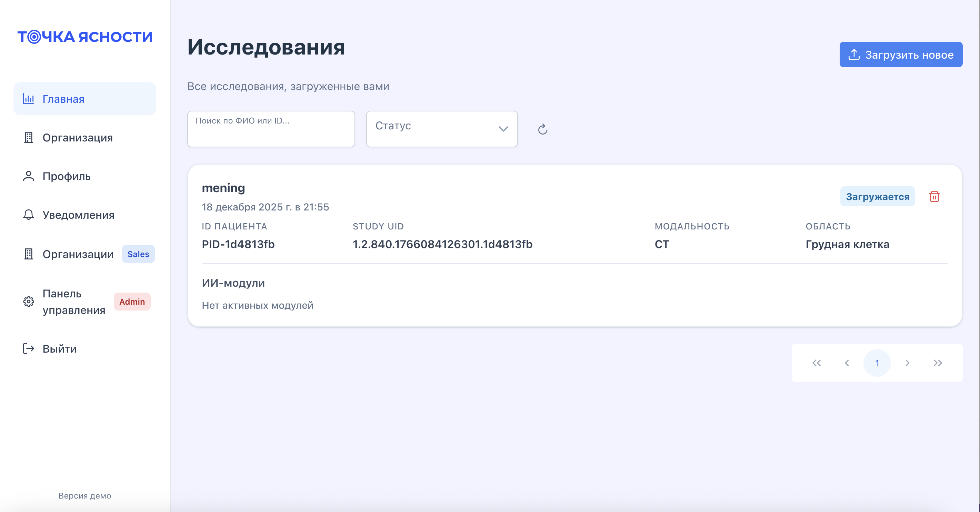Click the date 18 декабря 2025 г. в 21:55
Screen dimensions: 980x512
click(x=265, y=207)
